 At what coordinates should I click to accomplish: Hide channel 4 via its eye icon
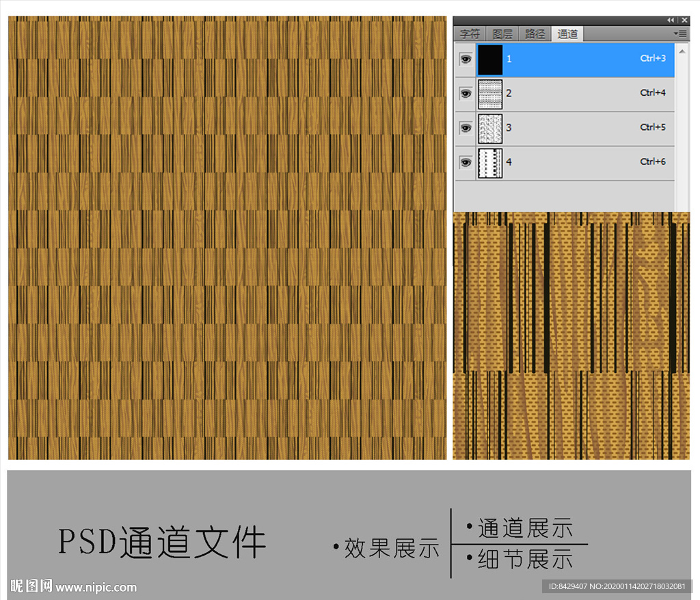coord(466,162)
